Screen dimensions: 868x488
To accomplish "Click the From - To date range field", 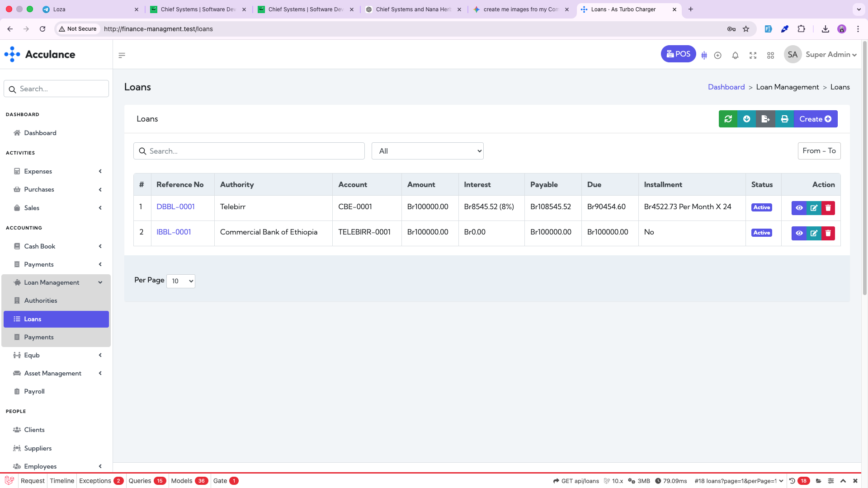I will [x=819, y=151].
